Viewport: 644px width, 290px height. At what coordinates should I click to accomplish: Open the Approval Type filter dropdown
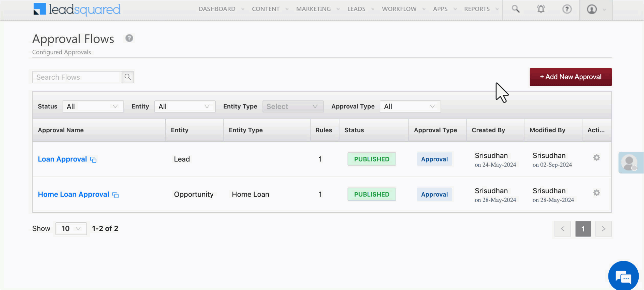coord(410,106)
